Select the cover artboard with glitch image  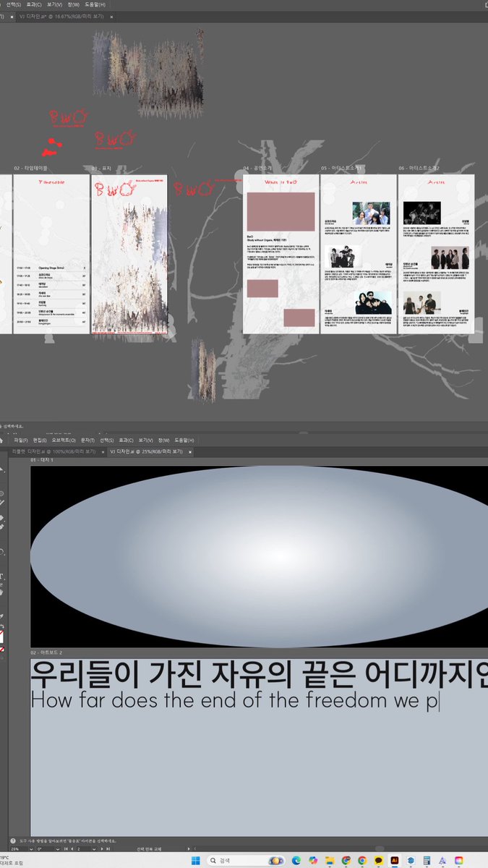129,253
